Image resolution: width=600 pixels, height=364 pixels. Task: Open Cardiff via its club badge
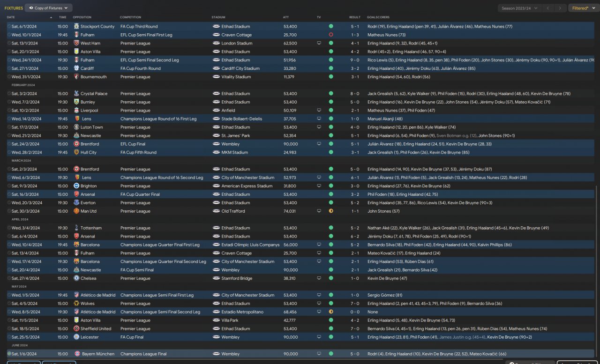click(x=76, y=68)
